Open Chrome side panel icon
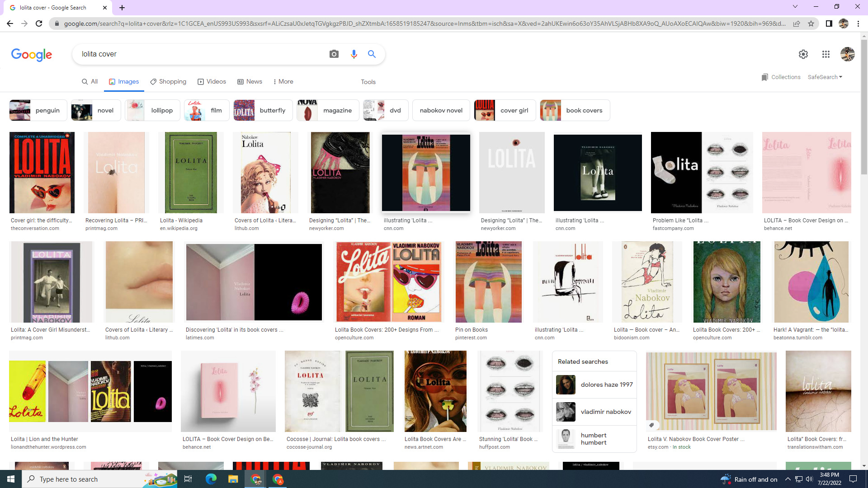The image size is (868, 488). click(829, 23)
